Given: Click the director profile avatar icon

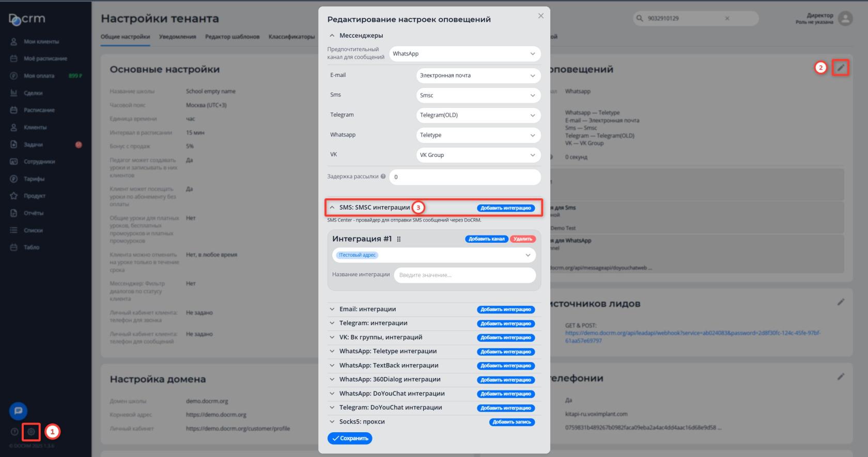Looking at the screenshot, I should tap(845, 19).
